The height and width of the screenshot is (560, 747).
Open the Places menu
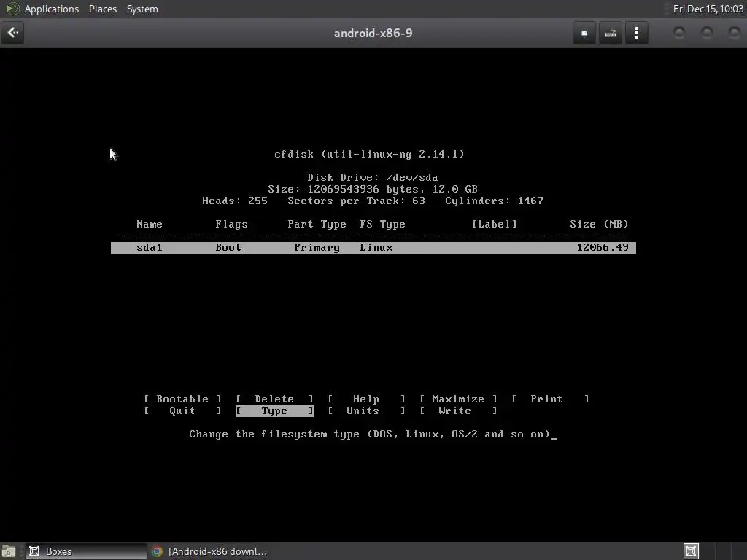coord(102,9)
